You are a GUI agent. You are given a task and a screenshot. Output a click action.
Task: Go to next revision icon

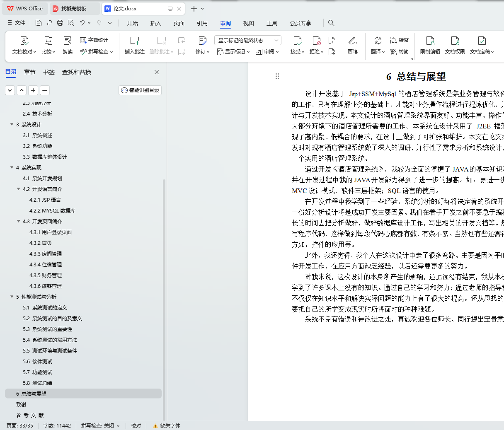332,52
